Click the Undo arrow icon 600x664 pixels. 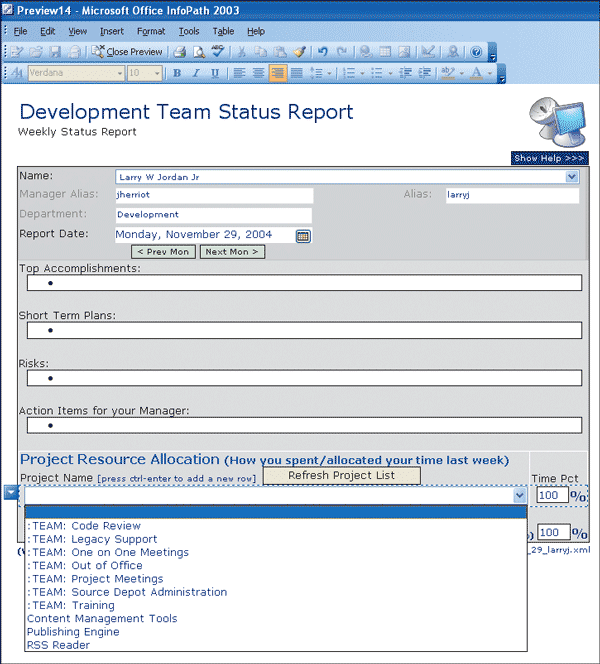tap(323, 52)
